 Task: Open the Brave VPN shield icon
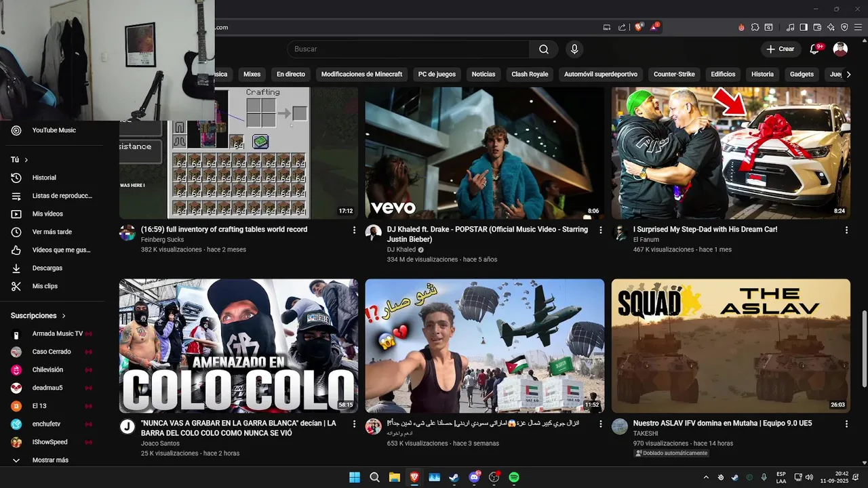(844, 27)
